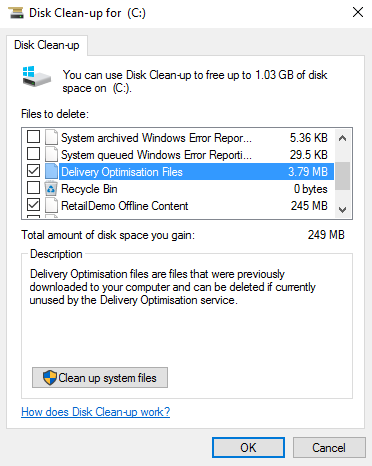Click file icon next to Delivery Optimisation Files
Viewport: 372px width, 466px height.
pos(51,171)
